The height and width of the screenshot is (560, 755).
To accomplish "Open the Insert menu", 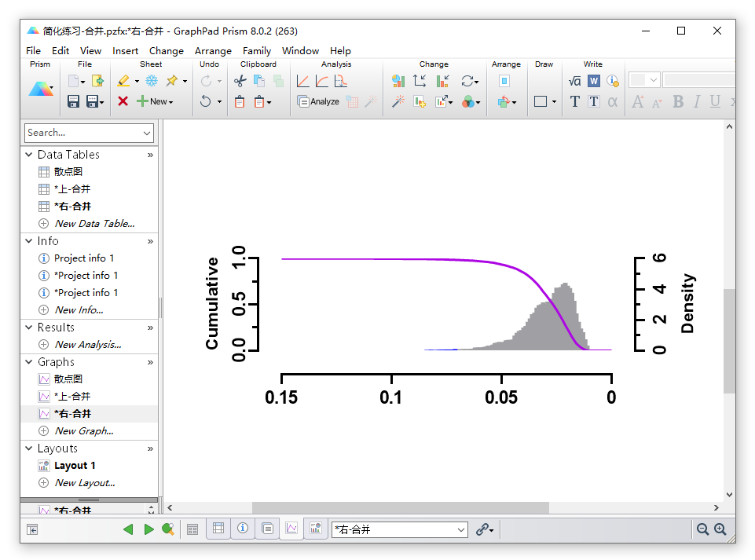I will click(x=125, y=50).
